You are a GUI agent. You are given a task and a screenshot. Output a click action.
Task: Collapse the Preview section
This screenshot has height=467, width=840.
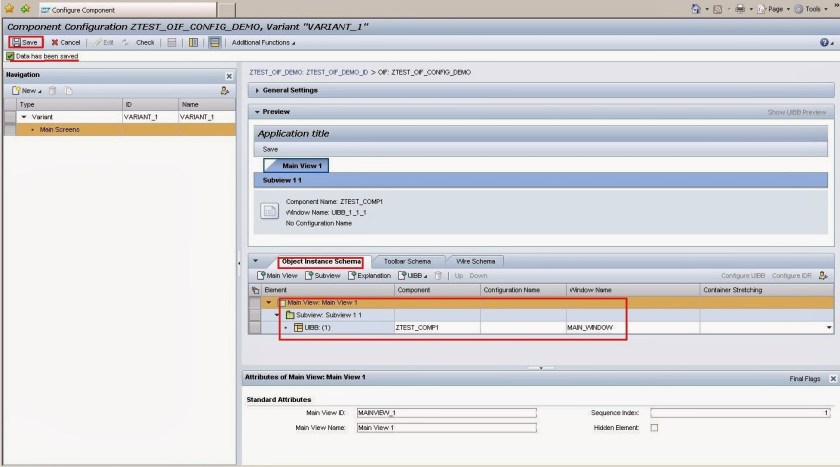tap(257, 112)
